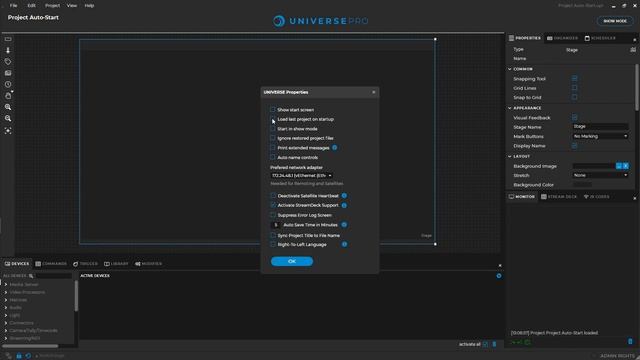Click OK in UNIVERSE Properties dialog
Image resolution: width=640 pixels, height=360 pixels.
(x=292, y=261)
